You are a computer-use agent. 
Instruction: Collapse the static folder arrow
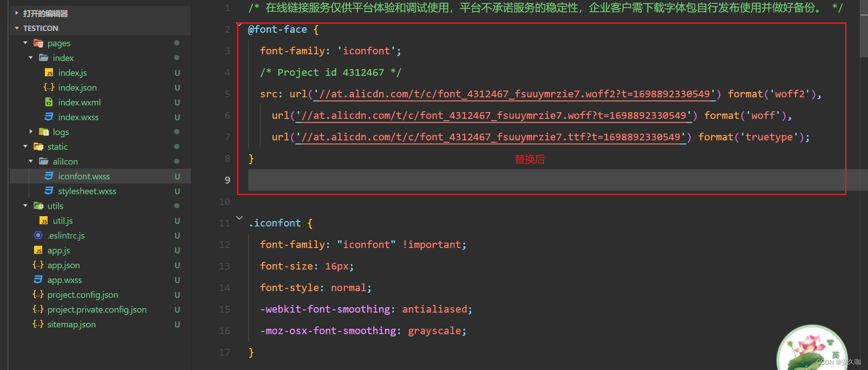pyautogui.click(x=26, y=147)
